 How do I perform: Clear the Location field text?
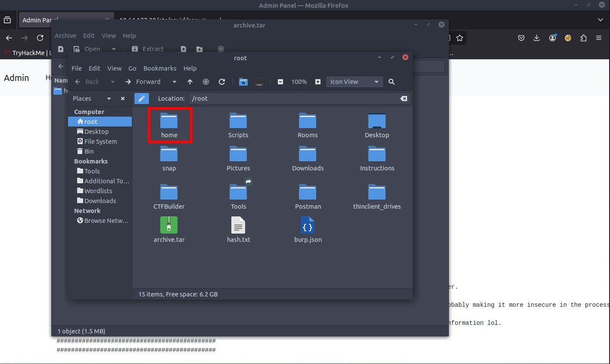click(404, 99)
